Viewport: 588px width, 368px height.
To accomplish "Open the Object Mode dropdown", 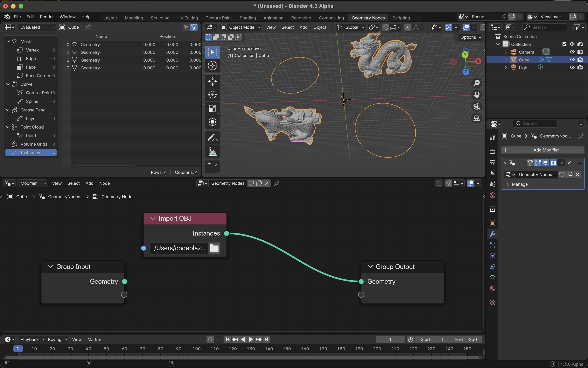I will pyautogui.click(x=241, y=27).
